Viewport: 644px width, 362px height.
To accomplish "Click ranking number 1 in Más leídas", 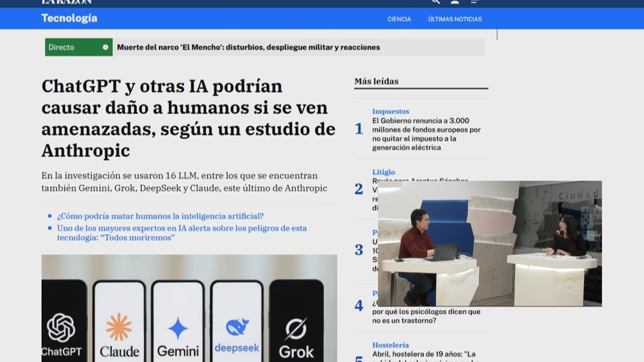I will click(359, 129).
